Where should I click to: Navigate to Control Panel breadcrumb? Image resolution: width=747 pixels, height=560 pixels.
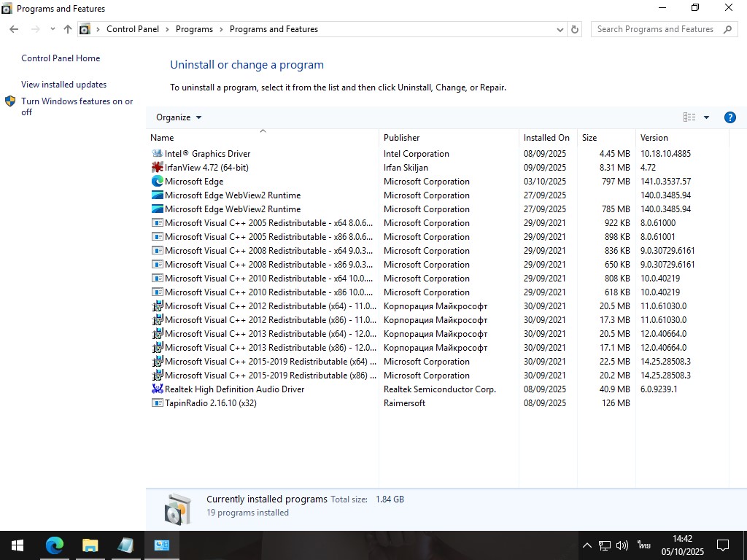pyautogui.click(x=133, y=29)
